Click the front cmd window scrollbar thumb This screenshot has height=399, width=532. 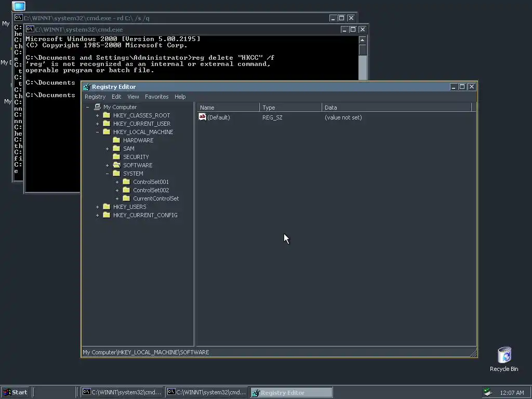[x=362, y=50]
